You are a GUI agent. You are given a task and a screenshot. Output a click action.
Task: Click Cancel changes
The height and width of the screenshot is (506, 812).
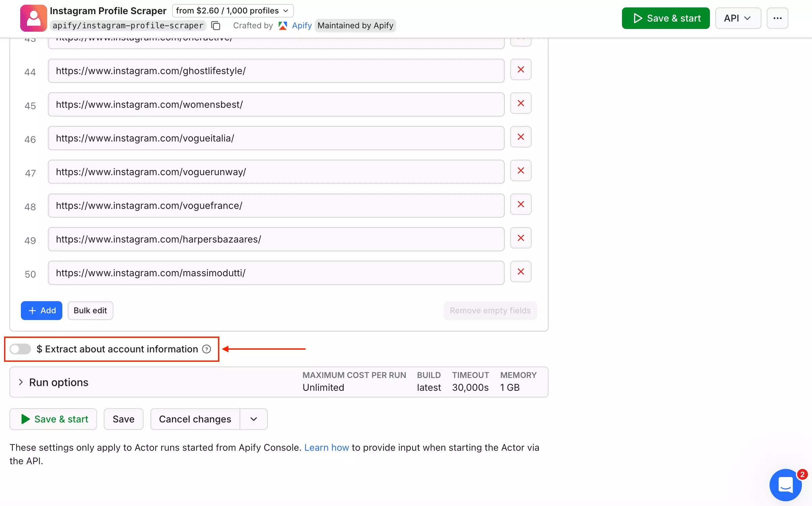[x=195, y=419]
